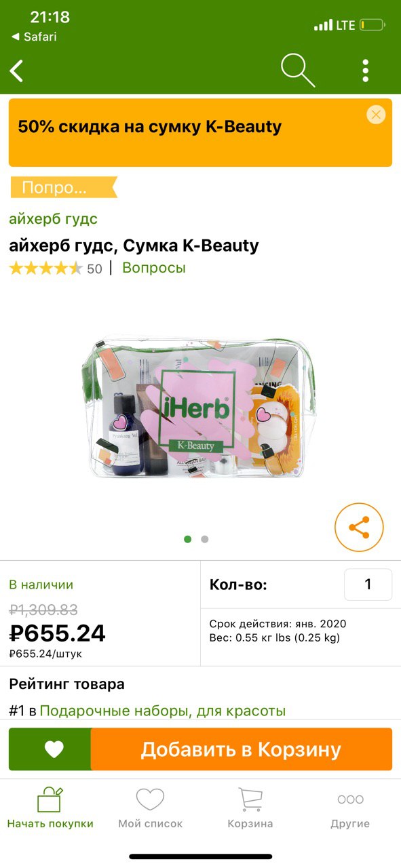Select the quantity field showing 1
The height and width of the screenshot is (868, 401).
(368, 585)
